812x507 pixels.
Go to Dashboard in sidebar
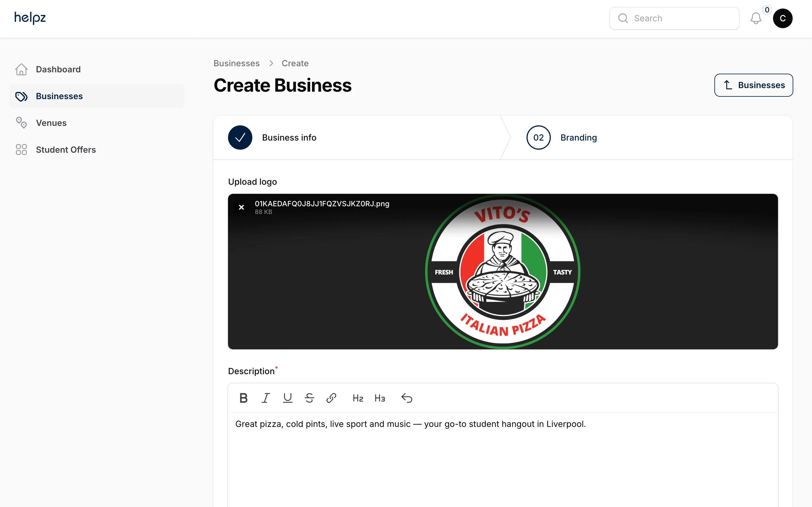[x=97, y=69]
